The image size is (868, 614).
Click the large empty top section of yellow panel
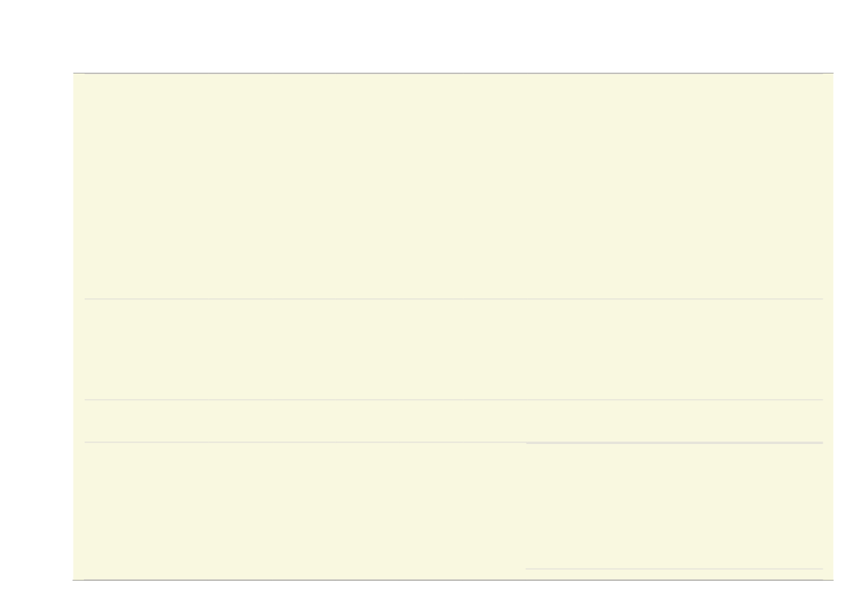click(454, 186)
